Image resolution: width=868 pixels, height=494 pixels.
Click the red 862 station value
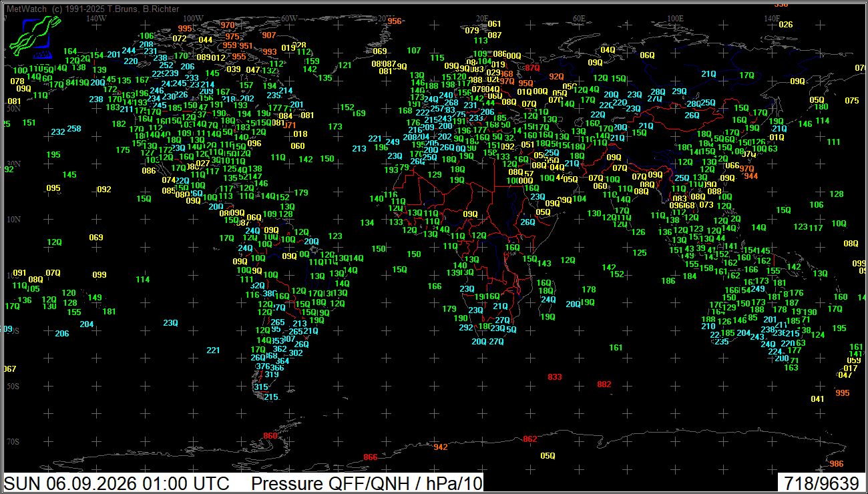[529, 439]
